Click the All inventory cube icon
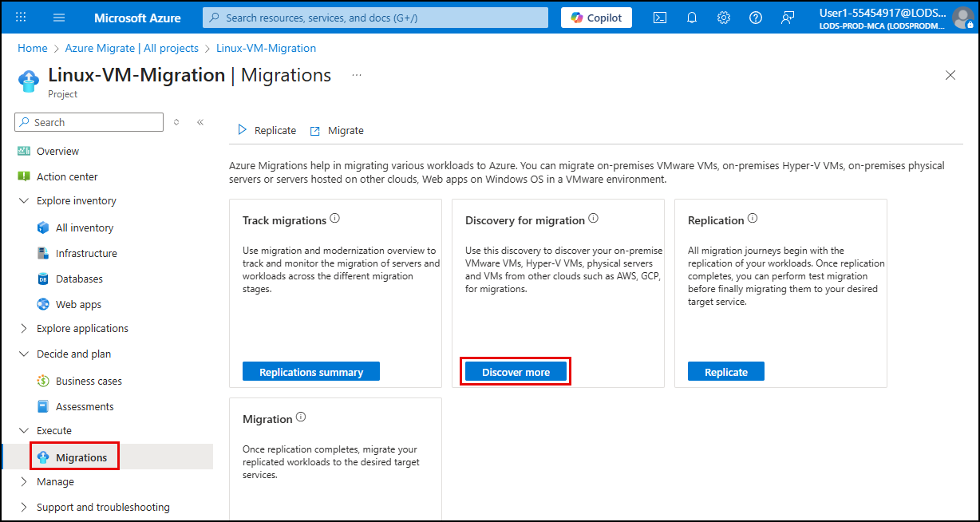The width and height of the screenshot is (980, 522). point(43,227)
